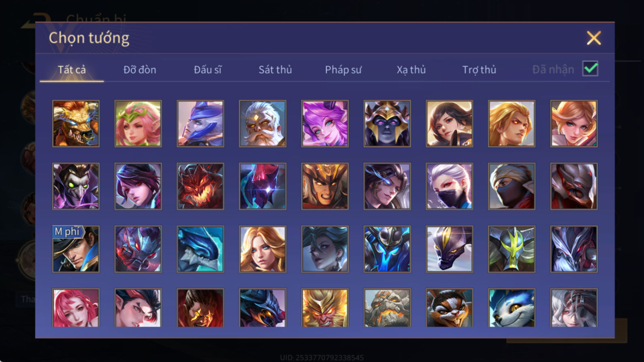Viewport: 644px width, 362px height.
Task: Choose the purple-haired girl hero portrait
Action: 325,124
